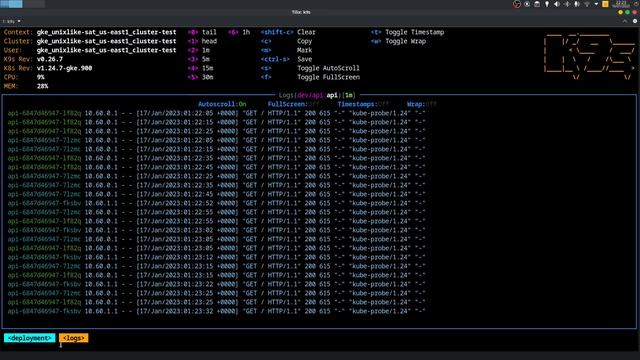Screen dimensions: 640x360
Task: Click the Wrap:Off indicator
Action: click(x=422, y=104)
